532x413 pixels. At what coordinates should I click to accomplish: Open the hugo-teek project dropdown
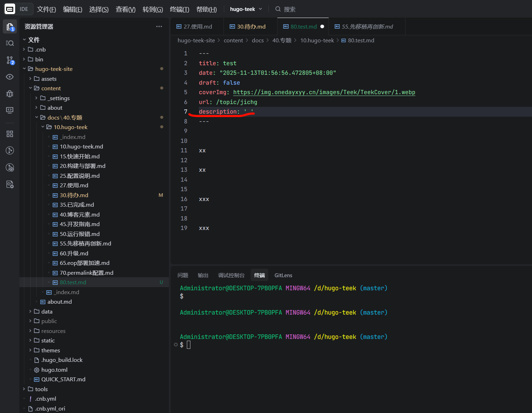[x=246, y=9]
